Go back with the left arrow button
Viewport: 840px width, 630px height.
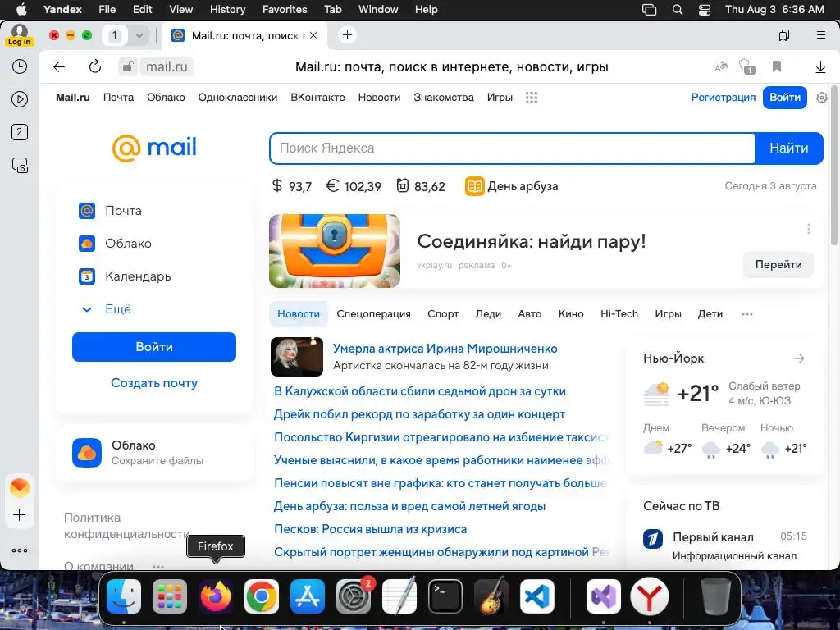(59, 67)
